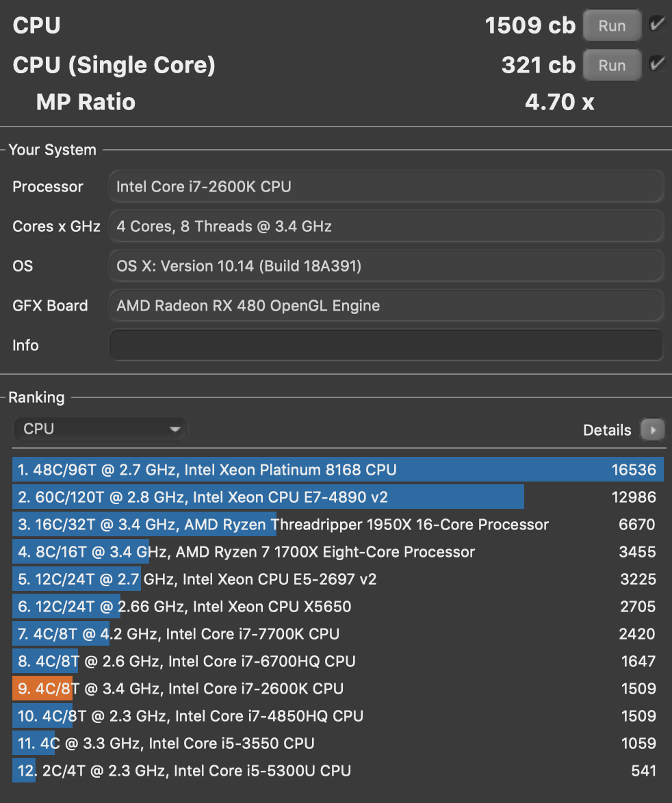The height and width of the screenshot is (803, 672).
Task: Click the 321 cb single core score
Action: coord(539,65)
